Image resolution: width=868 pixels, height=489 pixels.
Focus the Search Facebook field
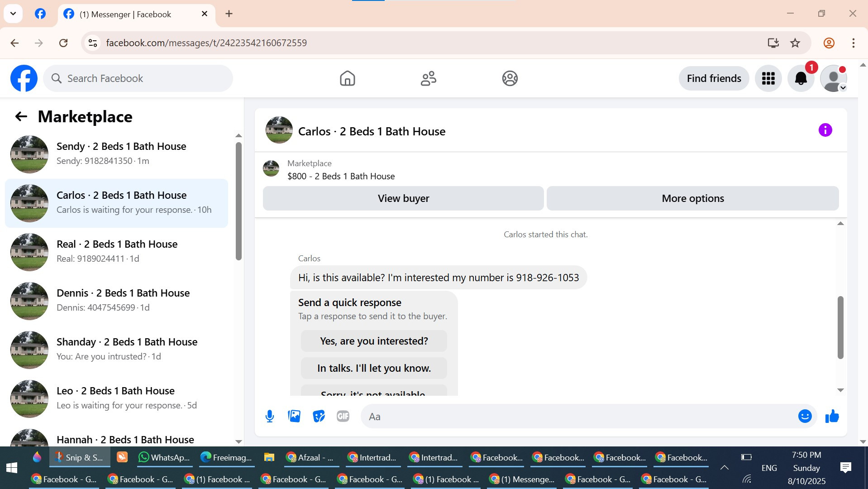point(138,78)
